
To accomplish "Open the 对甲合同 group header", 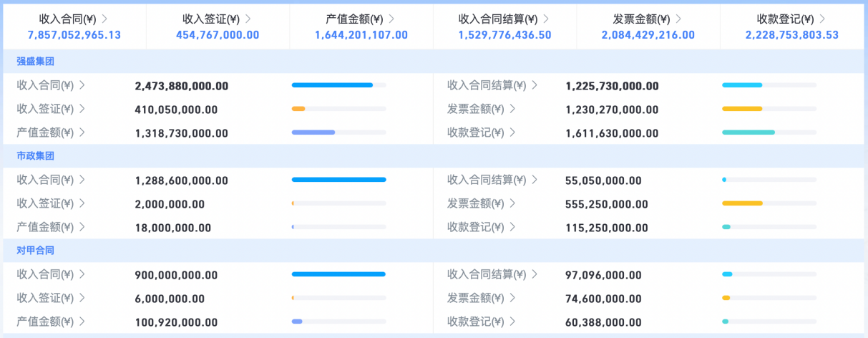I will click(x=36, y=251).
